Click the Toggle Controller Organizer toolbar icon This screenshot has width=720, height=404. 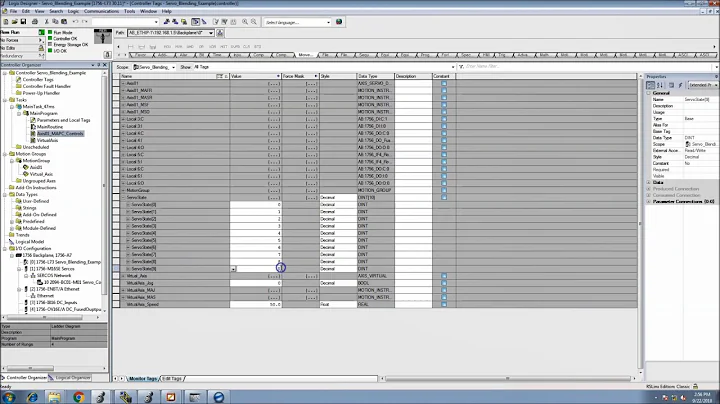[x=196, y=22]
